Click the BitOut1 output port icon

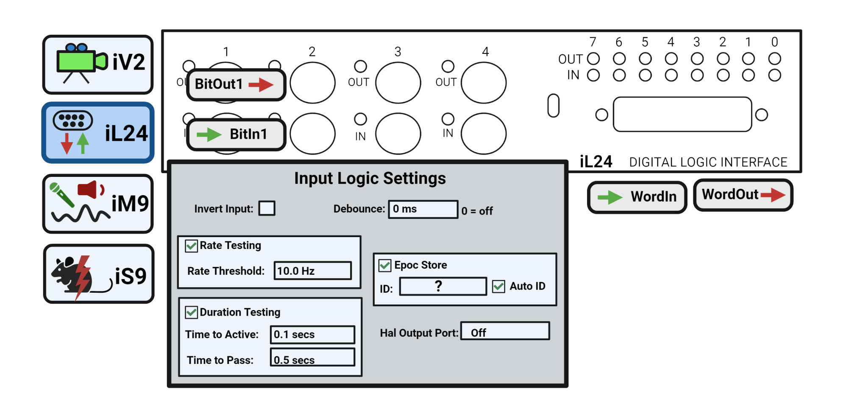click(x=236, y=84)
